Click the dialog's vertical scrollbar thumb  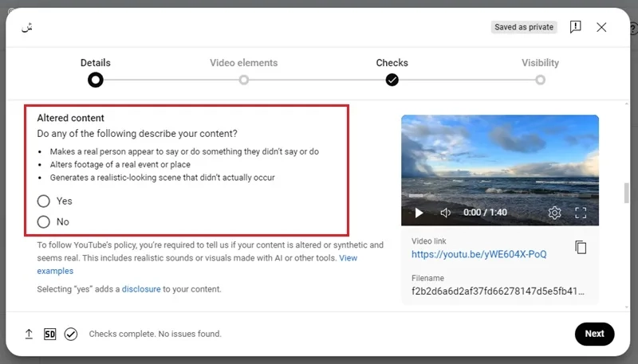627,193
